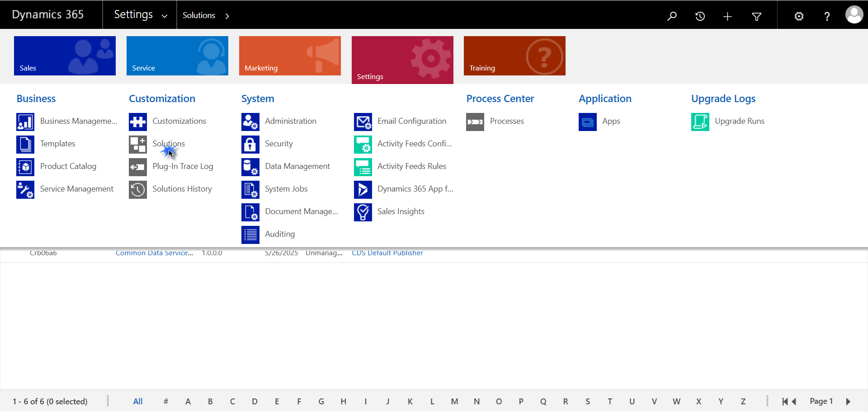This screenshot has width=868, height=412.
Task: Open the Auditing list icon
Action: pyautogui.click(x=250, y=235)
